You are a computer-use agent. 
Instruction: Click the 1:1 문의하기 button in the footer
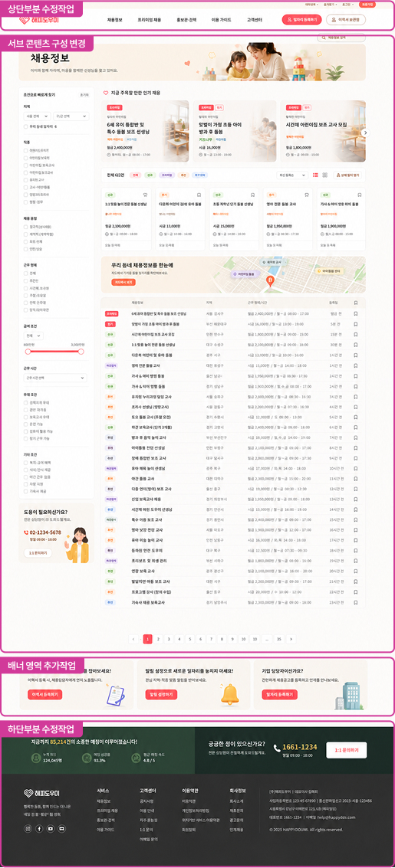346,751
